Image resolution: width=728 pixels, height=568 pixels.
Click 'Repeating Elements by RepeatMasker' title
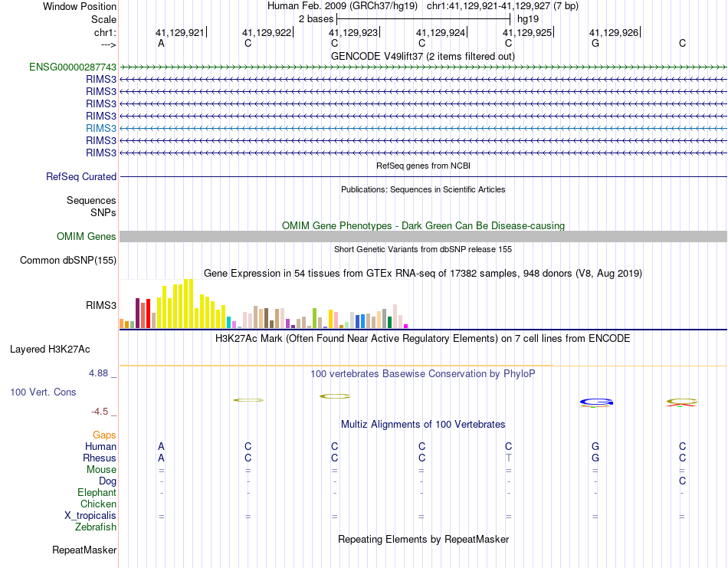click(x=424, y=539)
